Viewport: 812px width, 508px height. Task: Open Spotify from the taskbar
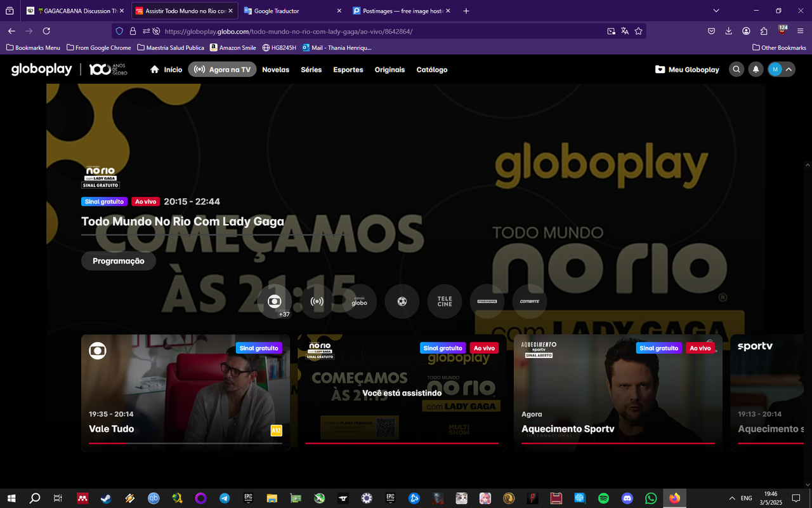tap(603, 498)
